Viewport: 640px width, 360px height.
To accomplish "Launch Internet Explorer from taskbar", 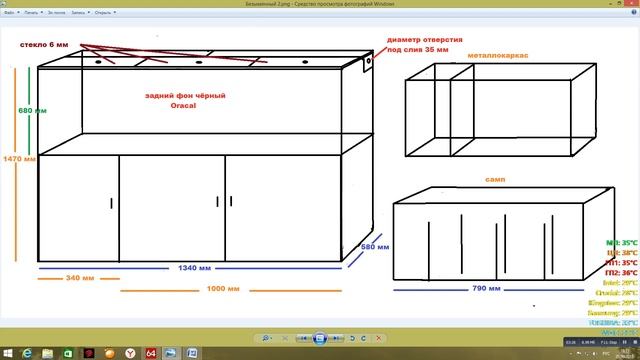I will pyautogui.click(x=27, y=353).
